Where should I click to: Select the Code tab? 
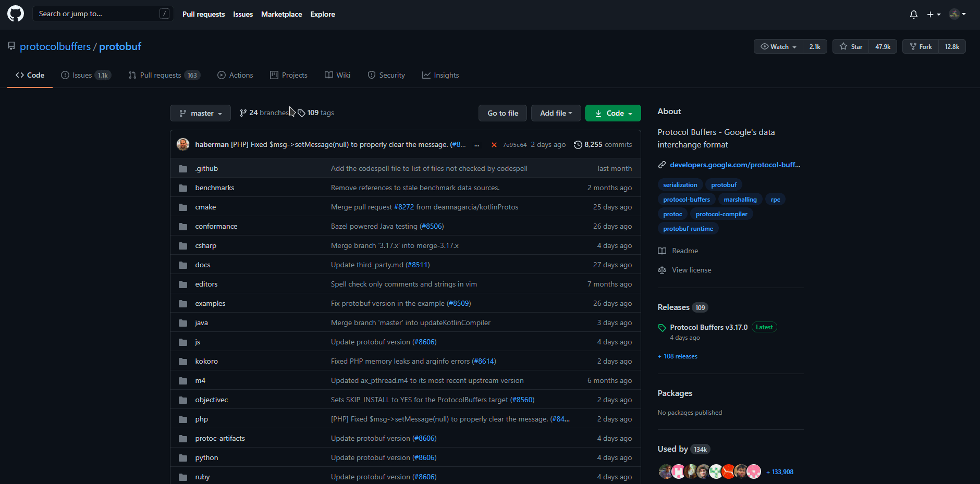[x=30, y=75]
